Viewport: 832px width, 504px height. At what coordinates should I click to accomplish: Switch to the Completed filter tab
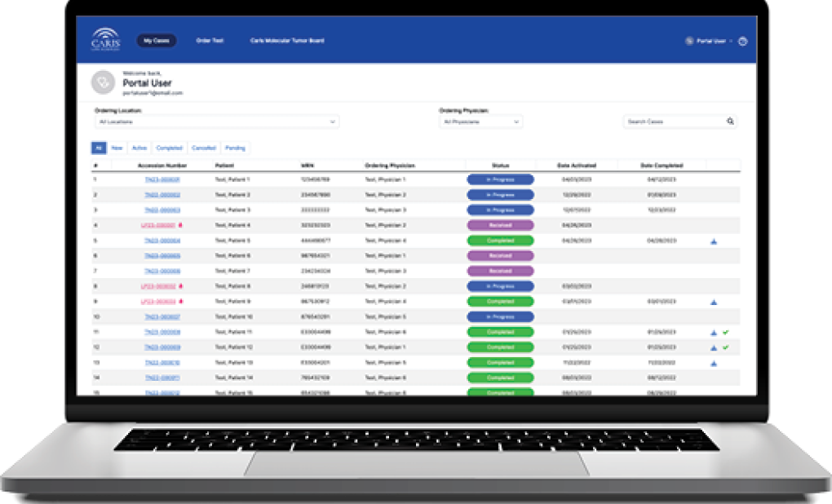pos(169,148)
